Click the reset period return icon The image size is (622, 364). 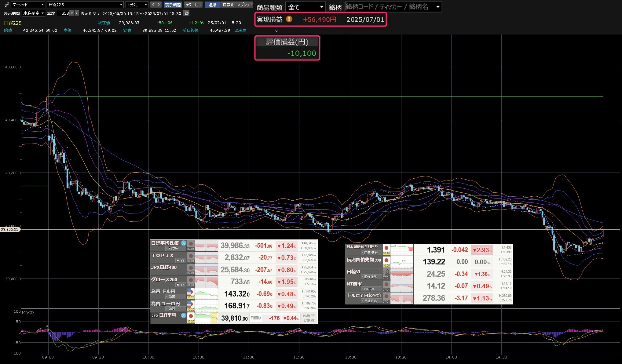point(186,13)
